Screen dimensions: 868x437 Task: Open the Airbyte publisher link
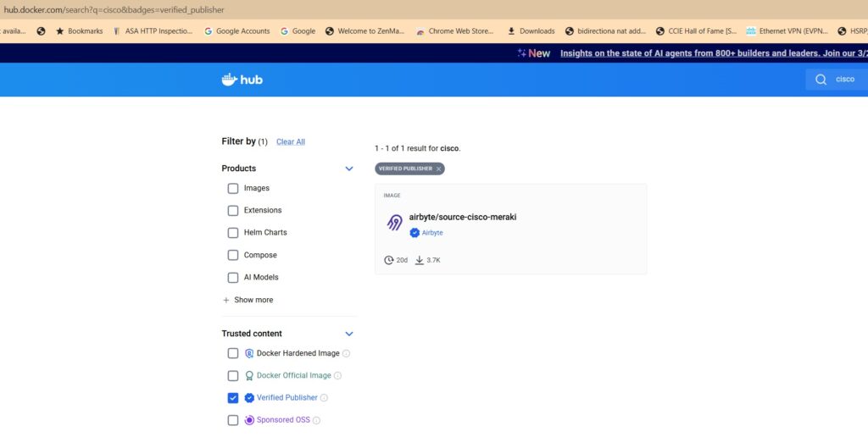(x=432, y=233)
